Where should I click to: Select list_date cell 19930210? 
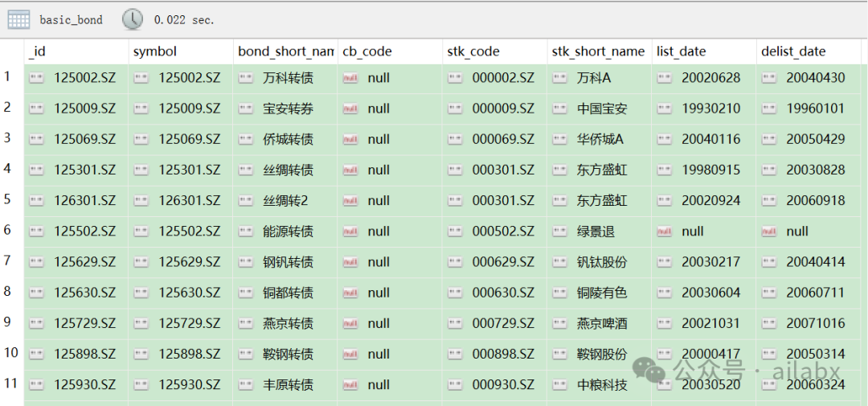(703, 109)
